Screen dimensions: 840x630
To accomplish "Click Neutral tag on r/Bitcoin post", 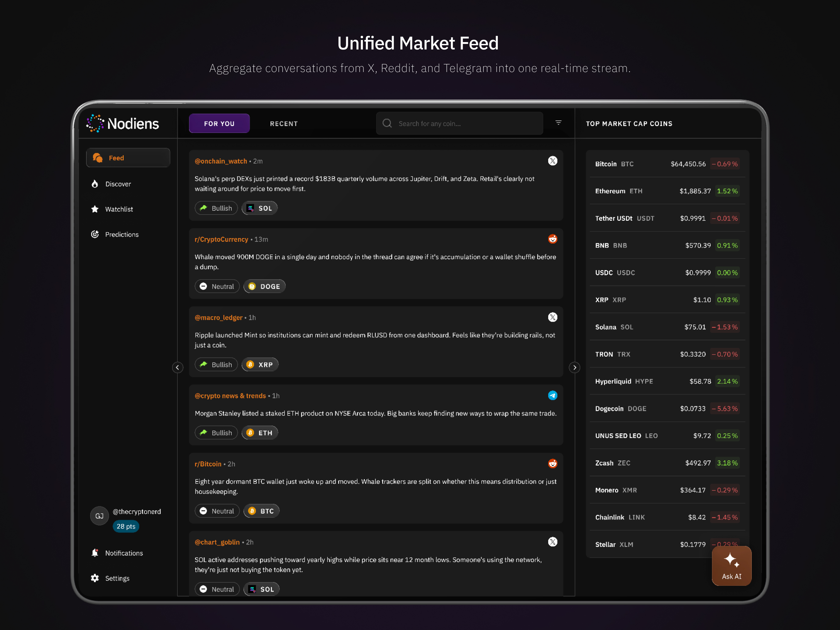I will point(217,511).
